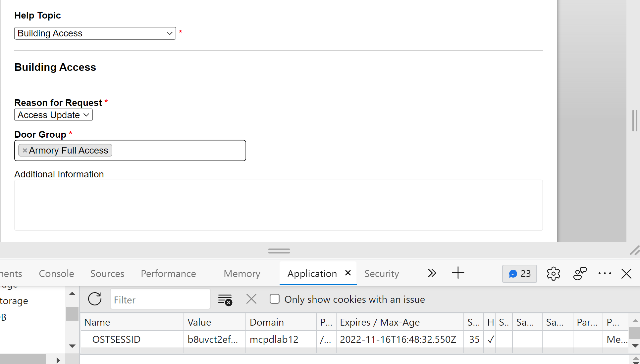Enable Only show cookies with an issue
Viewport: 640px width, 364px height.
pos(275,299)
